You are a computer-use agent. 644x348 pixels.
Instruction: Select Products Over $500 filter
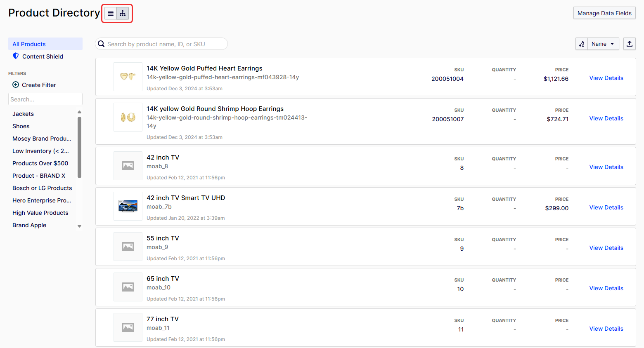coord(40,163)
